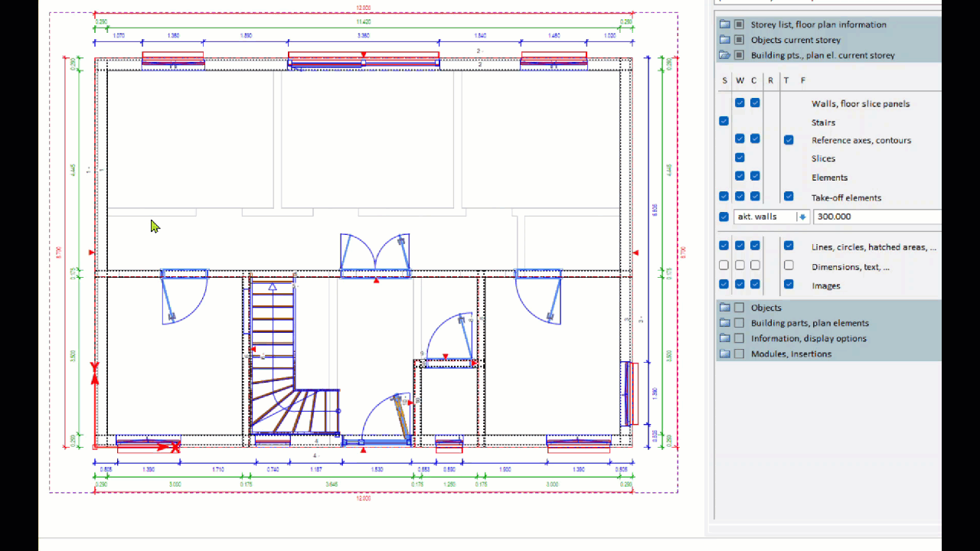Click folder icon next to Modules, Insertions
The width and height of the screenshot is (980, 551).
pyautogui.click(x=724, y=354)
